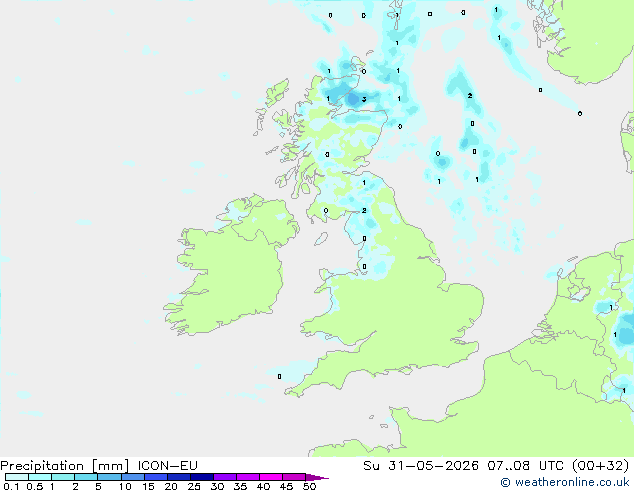Click the '(00+32)' forecast offset text
The image size is (634, 490).
pyautogui.click(x=600, y=466)
